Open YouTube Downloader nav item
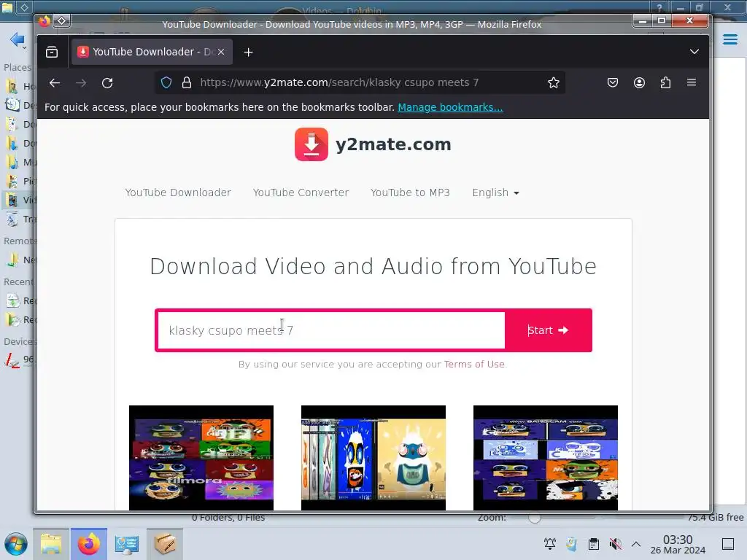 pos(178,192)
